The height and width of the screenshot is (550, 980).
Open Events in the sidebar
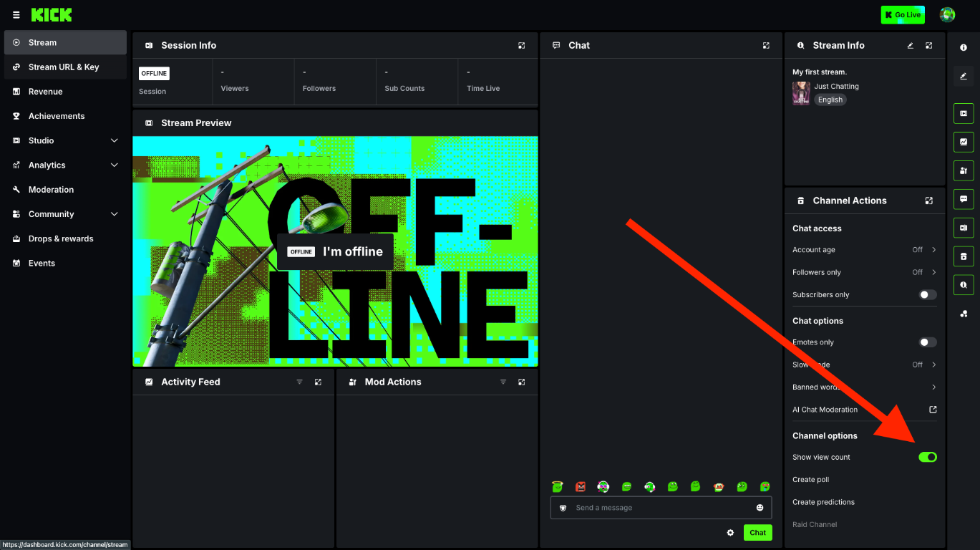point(65,263)
